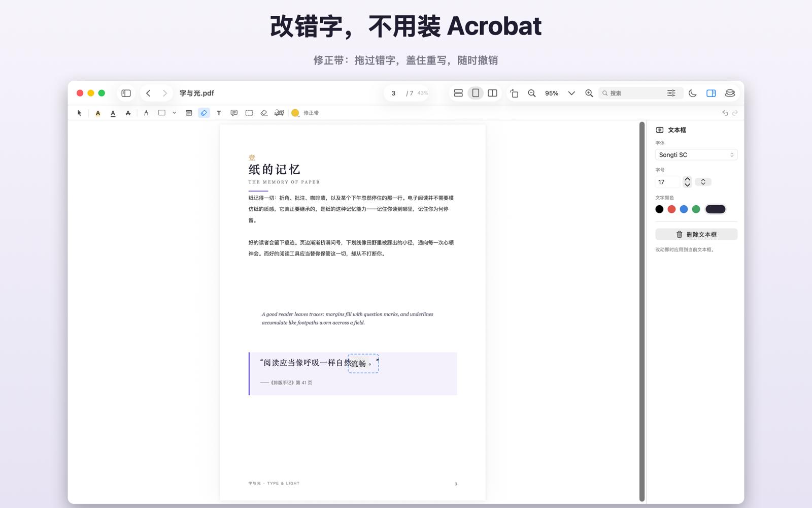Click the THE MEMORY OF PAPER subtitle
Viewport: 812px width, 508px height.
coord(284,182)
